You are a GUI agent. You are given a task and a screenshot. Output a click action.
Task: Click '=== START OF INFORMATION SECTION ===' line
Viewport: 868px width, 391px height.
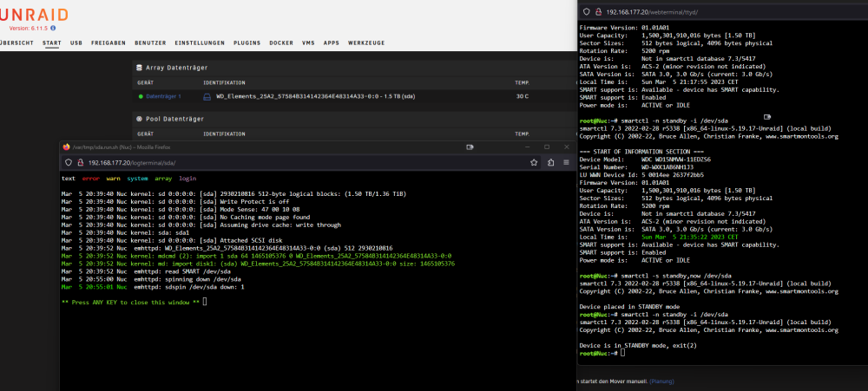pos(641,152)
